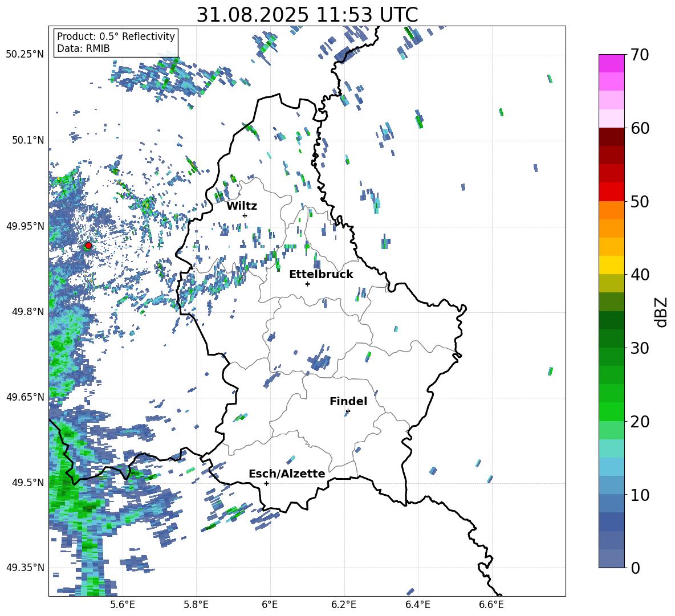Click the 10 tick on colorbar
Screen dimensions: 675x616
coord(639,495)
